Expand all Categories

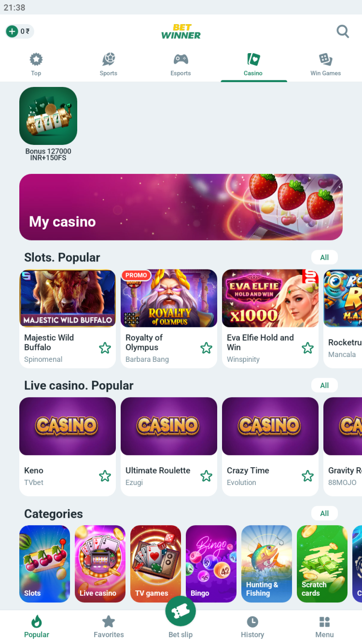coord(324,514)
